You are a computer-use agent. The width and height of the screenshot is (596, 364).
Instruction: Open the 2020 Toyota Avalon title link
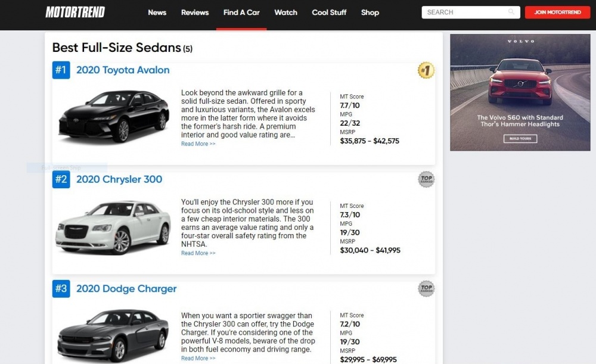[123, 70]
